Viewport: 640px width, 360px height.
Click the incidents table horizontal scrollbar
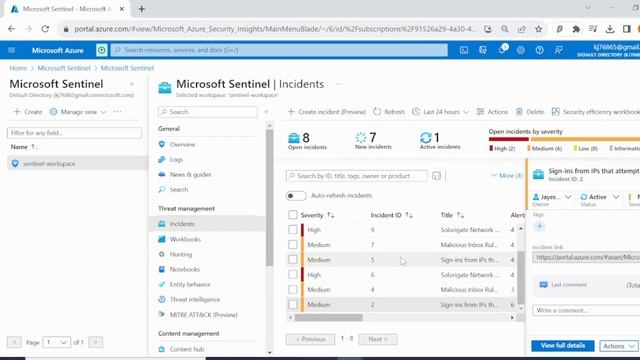(329, 318)
